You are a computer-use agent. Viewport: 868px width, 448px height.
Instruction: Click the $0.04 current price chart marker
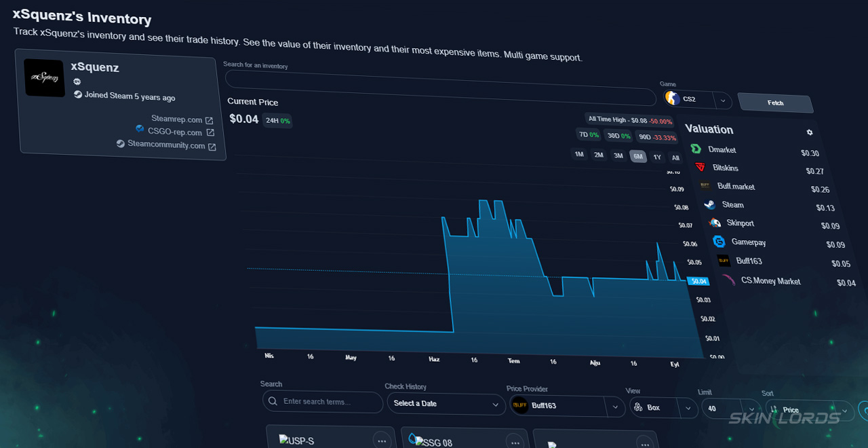(698, 281)
